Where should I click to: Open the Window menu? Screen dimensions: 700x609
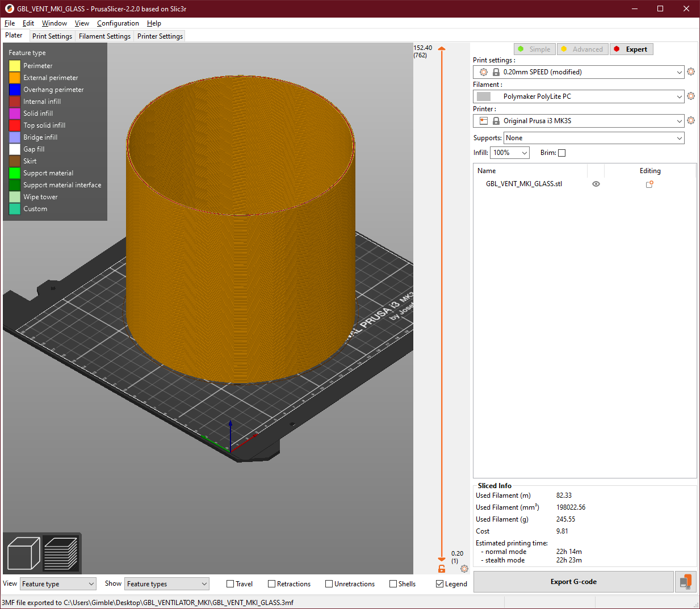pyautogui.click(x=55, y=23)
